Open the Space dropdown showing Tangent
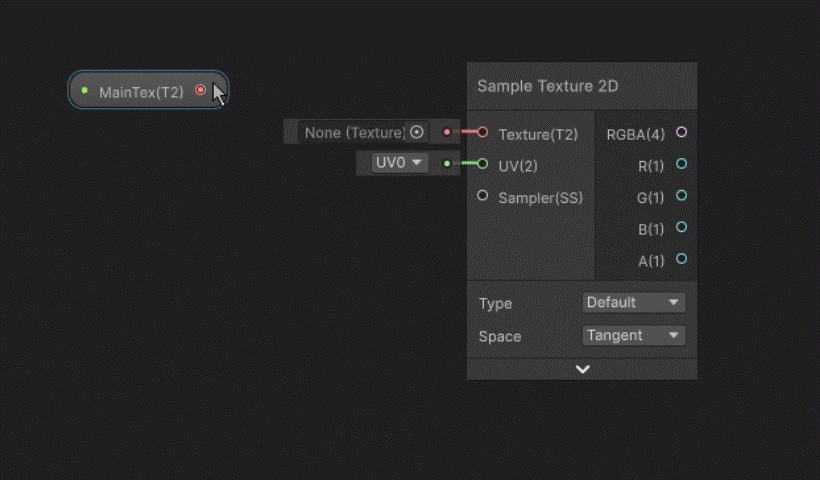The height and width of the screenshot is (480, 820). click(633, 335)
